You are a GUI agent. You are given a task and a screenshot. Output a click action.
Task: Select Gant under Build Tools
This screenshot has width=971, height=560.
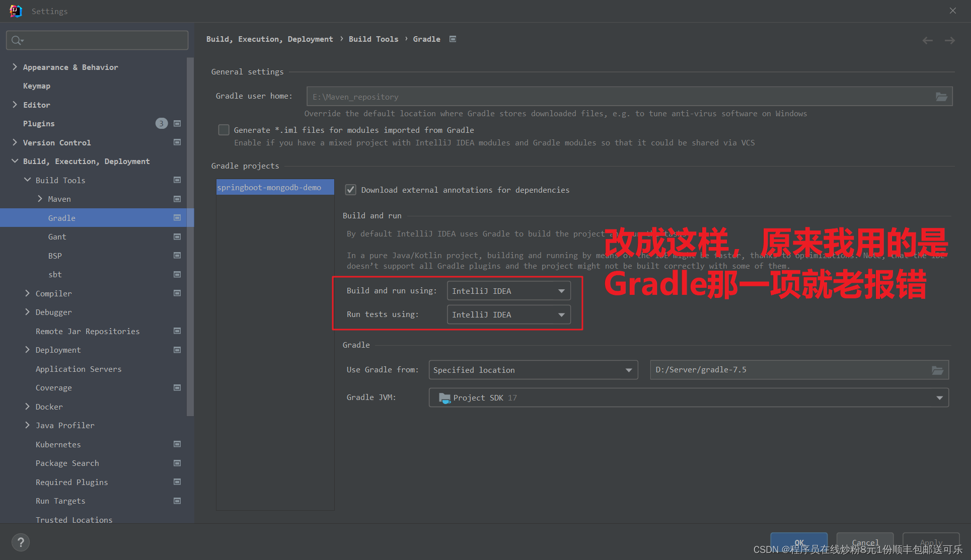[57, 237]
